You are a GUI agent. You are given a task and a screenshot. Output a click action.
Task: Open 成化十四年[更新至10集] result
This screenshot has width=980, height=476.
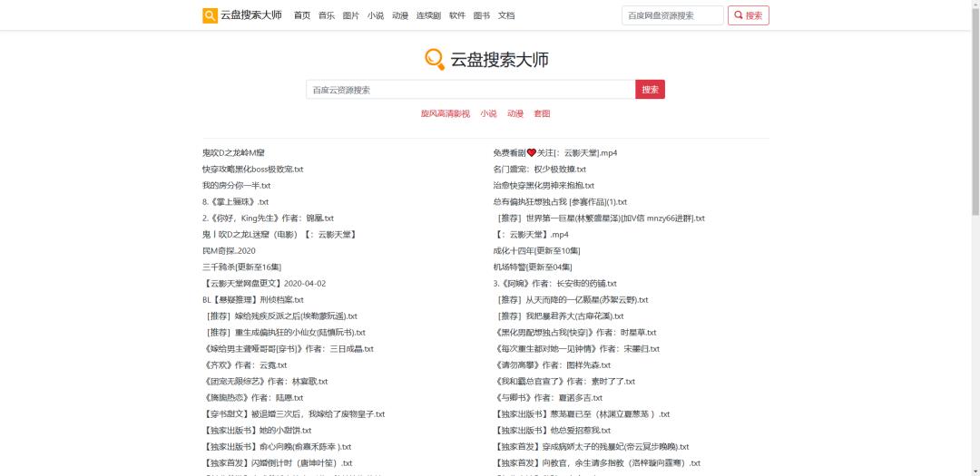point(537,250)
